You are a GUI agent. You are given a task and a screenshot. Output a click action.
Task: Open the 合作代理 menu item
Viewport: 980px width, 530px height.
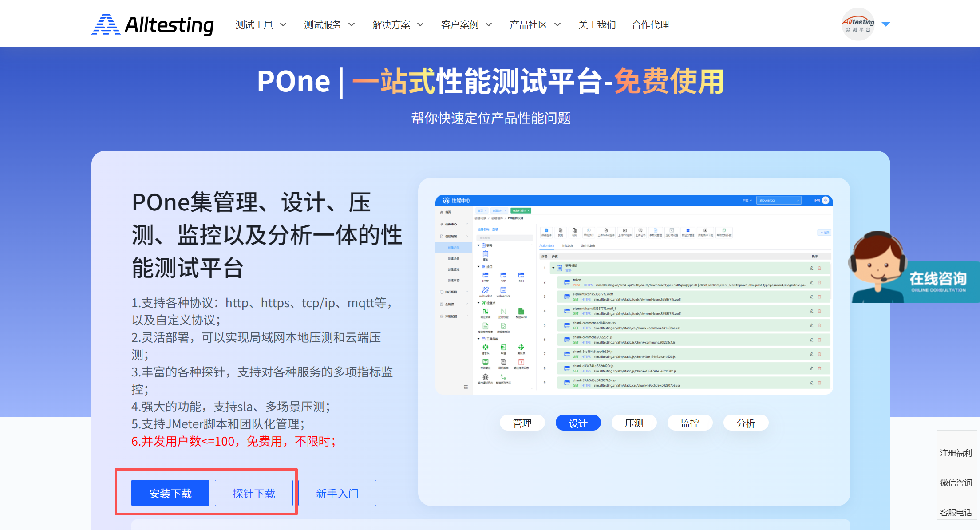click(x=650, y=25)
